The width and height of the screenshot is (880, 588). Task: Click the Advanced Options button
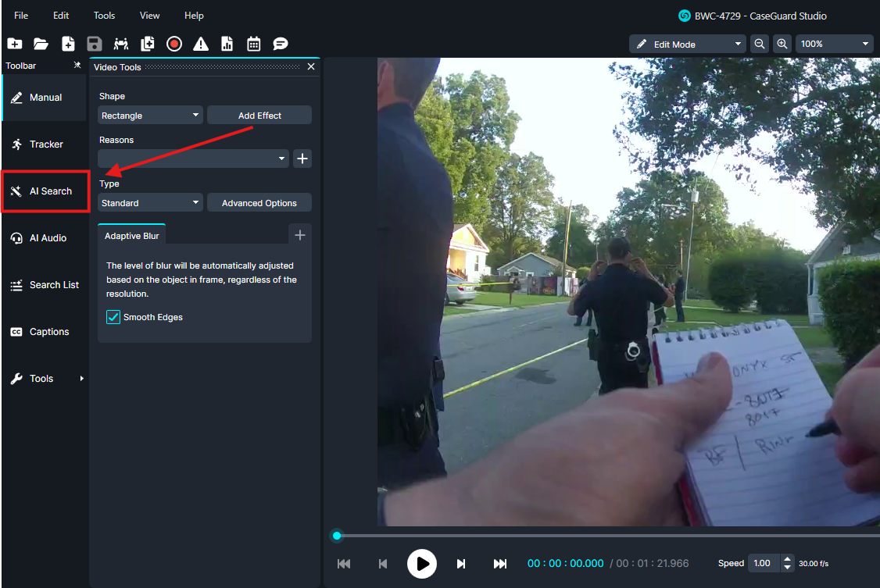coord(259,203)
